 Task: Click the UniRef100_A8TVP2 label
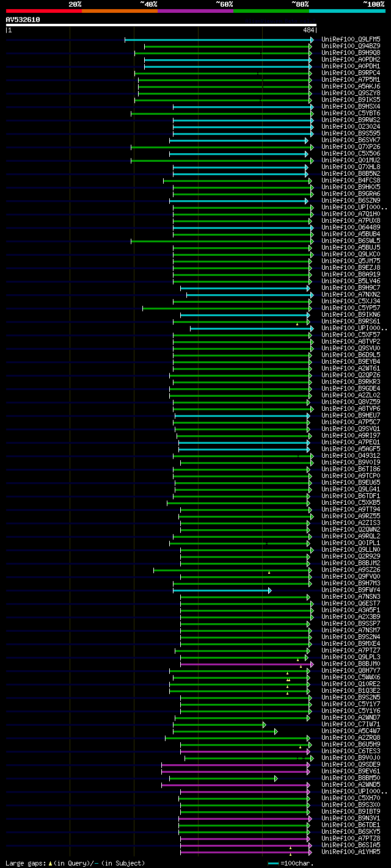[351, 342]
